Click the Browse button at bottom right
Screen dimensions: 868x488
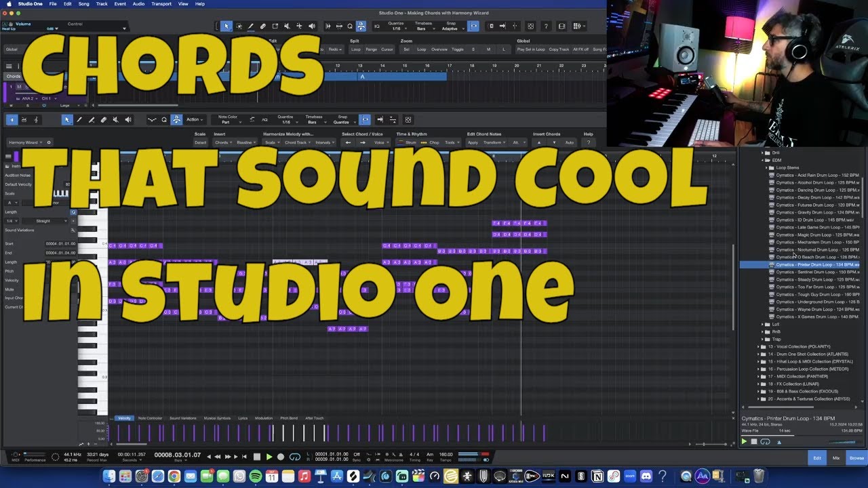coord(856,458)
